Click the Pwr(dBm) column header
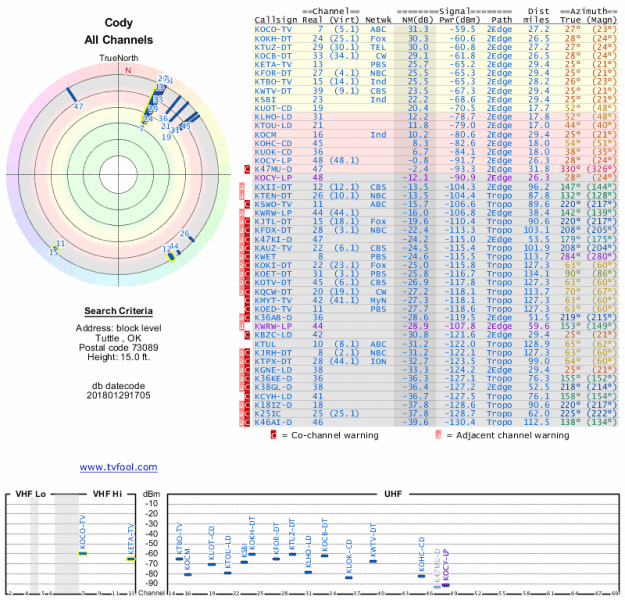 click(x=460, y=20)
